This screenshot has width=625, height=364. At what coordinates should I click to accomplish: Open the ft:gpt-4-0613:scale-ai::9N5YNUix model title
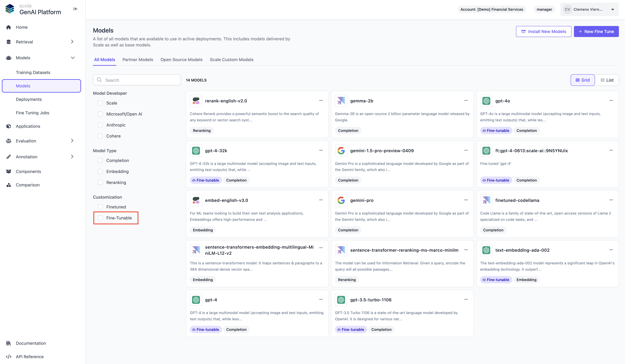pyautogui.click(x=531, y=151)
